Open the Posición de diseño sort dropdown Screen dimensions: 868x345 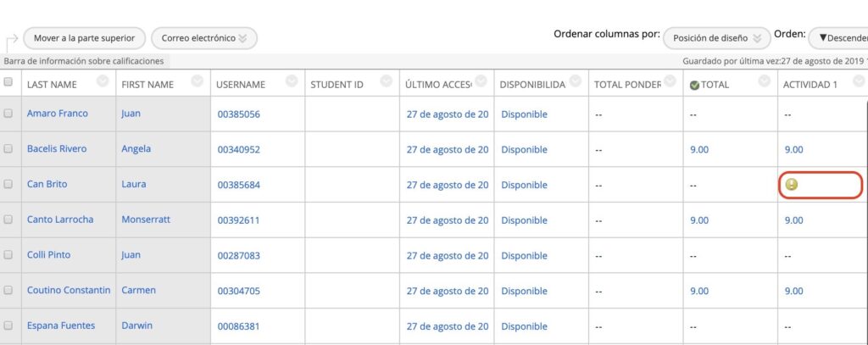[x=716, y=38]
